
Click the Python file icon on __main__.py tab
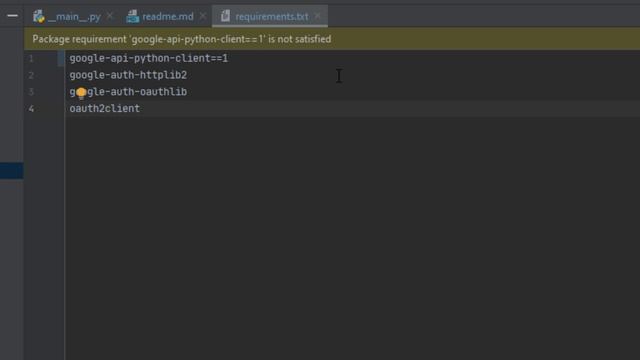tap(39, 16)
